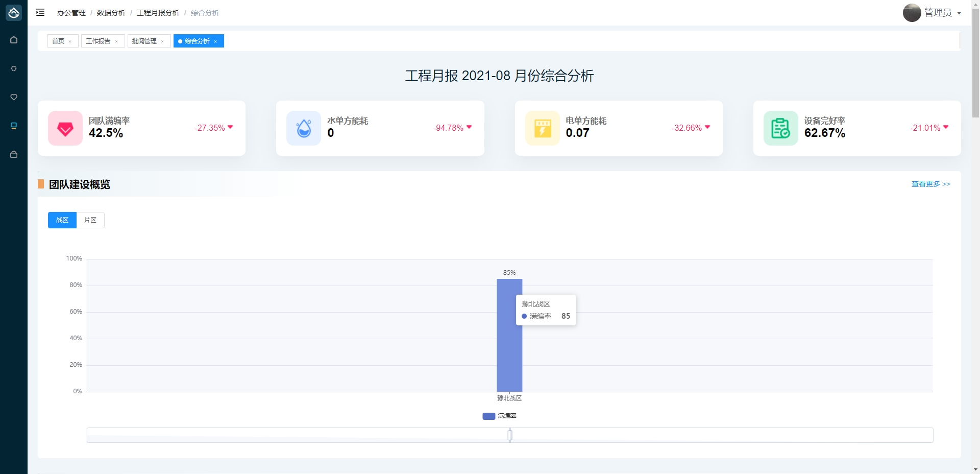
Task: Click the sidebar collapse hamburger icon
Action: pos(40,12)
